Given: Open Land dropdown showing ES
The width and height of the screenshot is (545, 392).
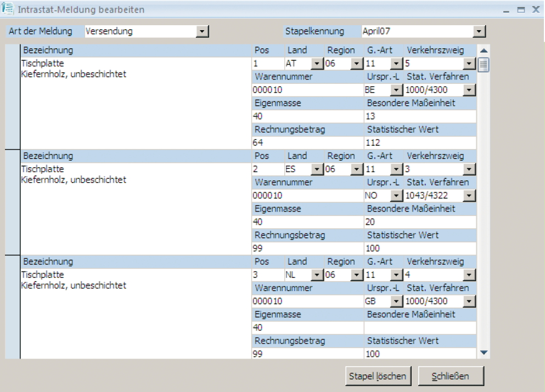Looking at the screenshot, I should pos(317,169).
